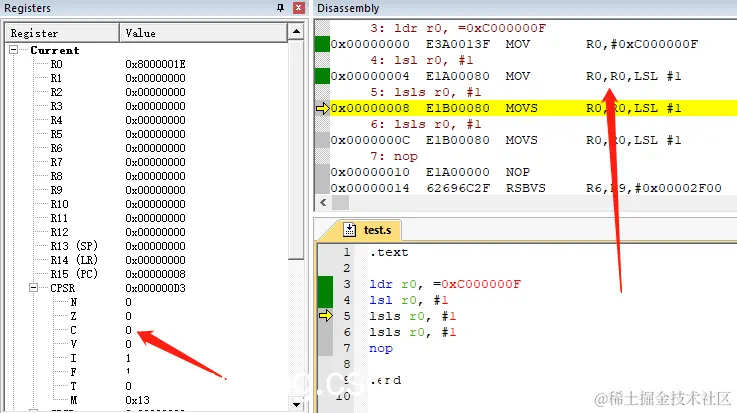The height and width of the screenshot is (413, 737).
Task: Click highlighted disassembly line 0x00000008 MOVS
Action: tap(533, 108)
